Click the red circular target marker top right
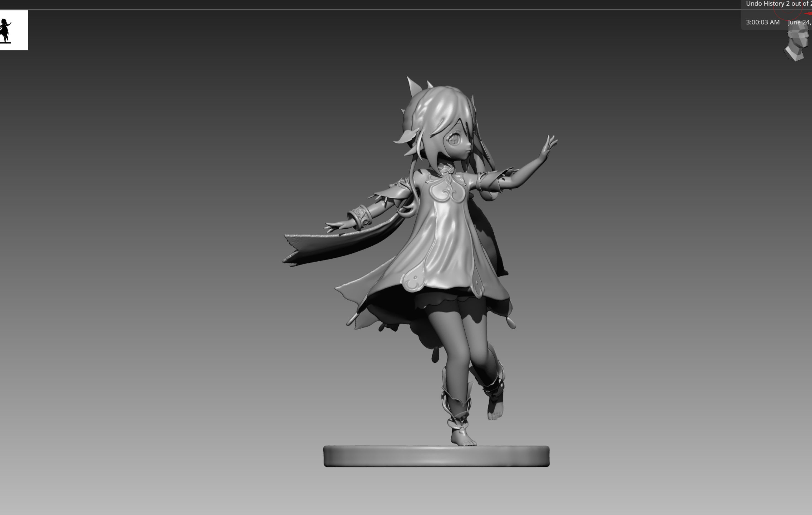The image size is (812, 515). click(x=788, y=9)
